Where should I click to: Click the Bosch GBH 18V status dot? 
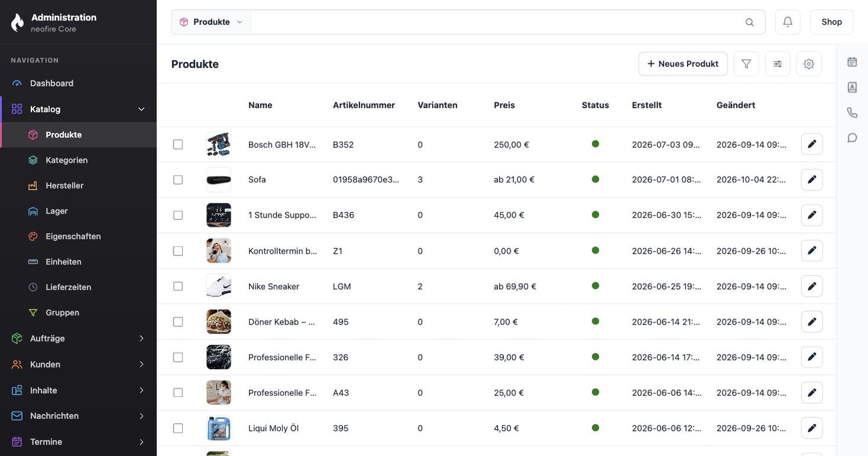[596, 144]
